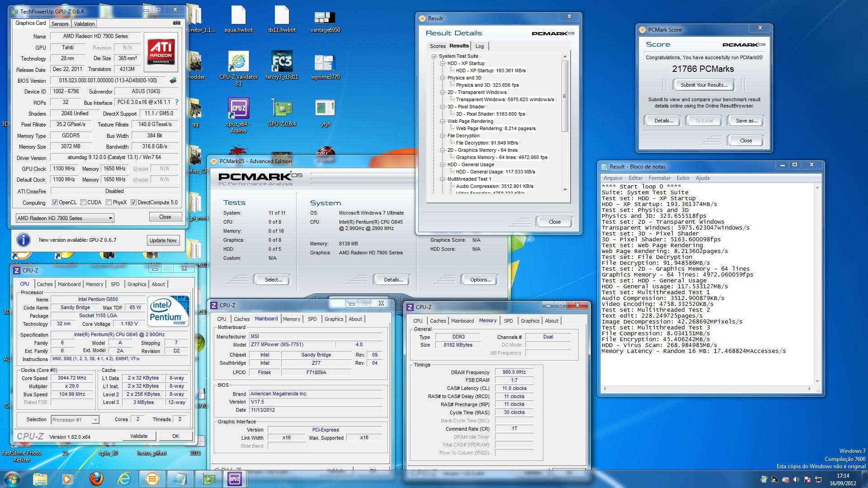This screenshot has width=868, height=488.
Task: Click the Result Details scroll down arrow
Action: click(565, 190)
